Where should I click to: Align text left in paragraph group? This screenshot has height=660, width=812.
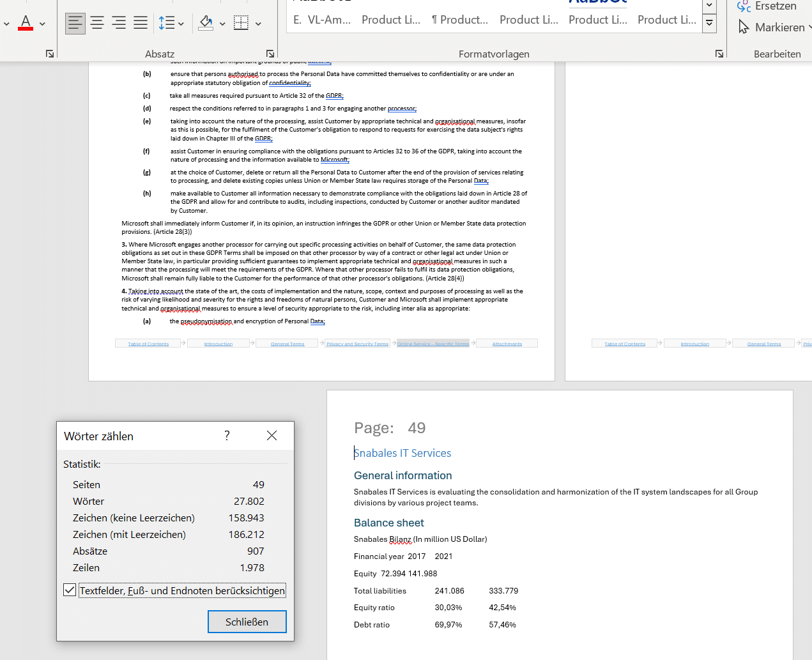[x=75, y=24]
